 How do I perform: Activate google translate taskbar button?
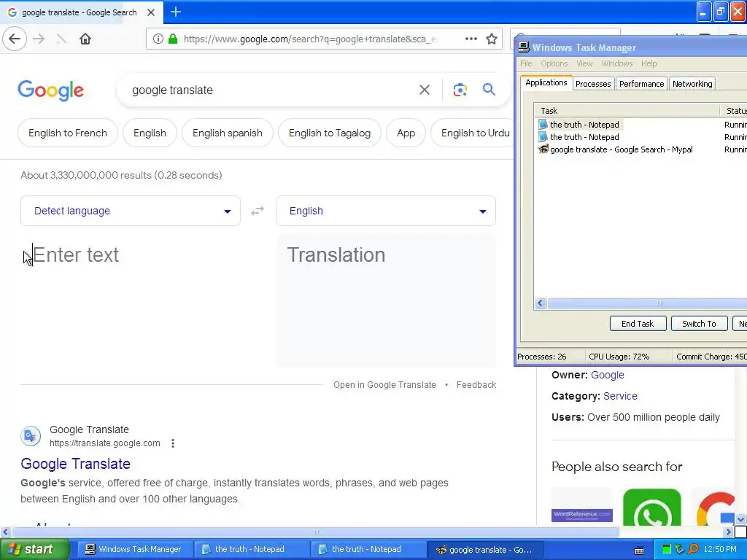485,550
